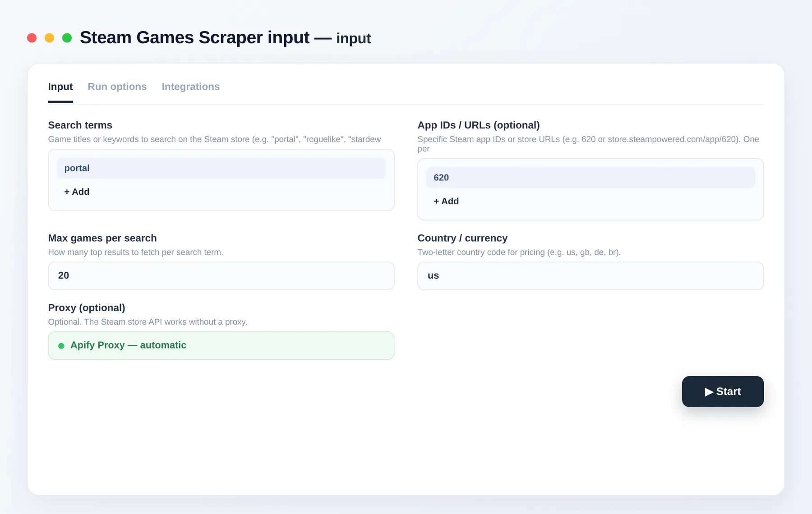The height and width of the screenshot is (514, 812).
Task: Focus the Max games per search field
Action: point(221,276)
